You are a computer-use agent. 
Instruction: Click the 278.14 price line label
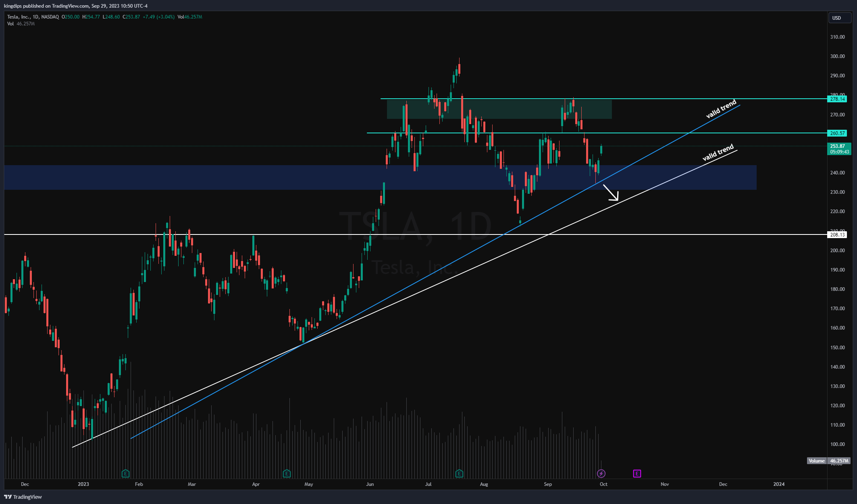(837, 99)
